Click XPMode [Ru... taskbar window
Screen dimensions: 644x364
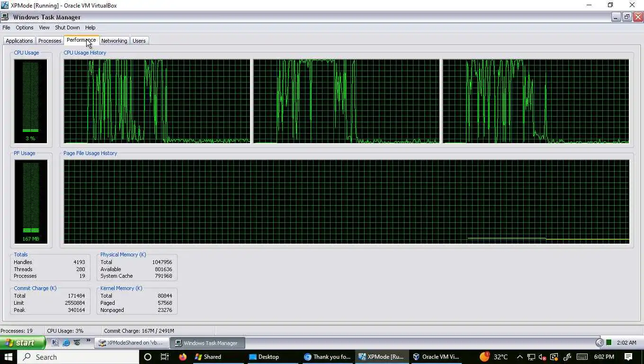382,357
